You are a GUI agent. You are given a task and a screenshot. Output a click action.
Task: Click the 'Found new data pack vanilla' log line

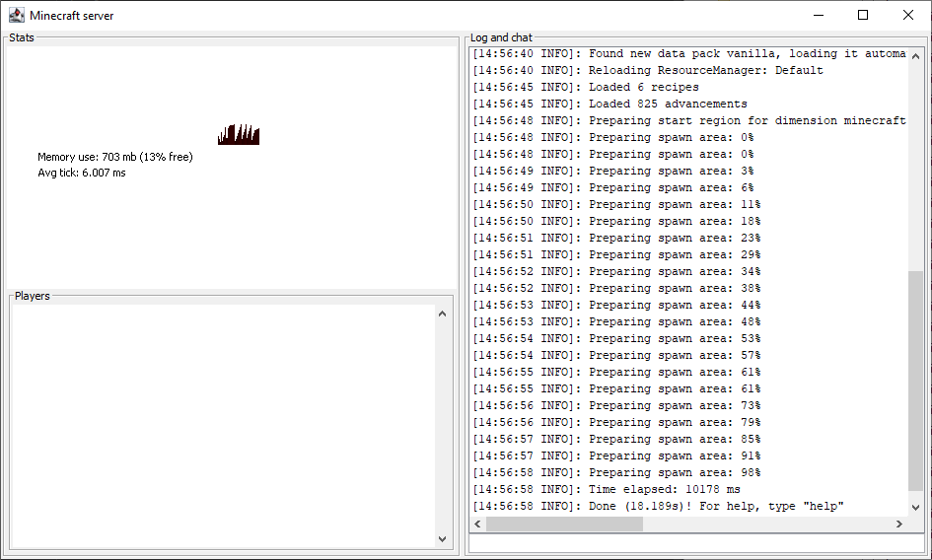(689, 53)
